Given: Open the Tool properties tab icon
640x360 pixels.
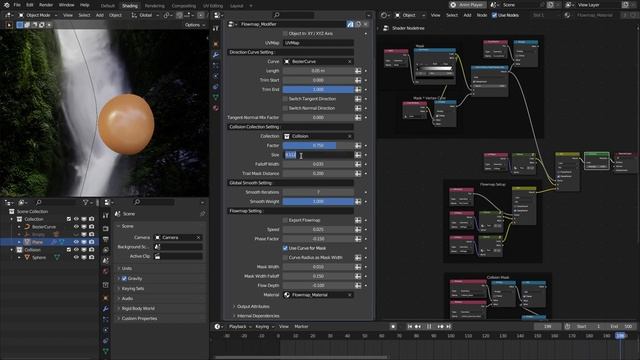Looking at the screenshot, I should [x=105, y=215].
